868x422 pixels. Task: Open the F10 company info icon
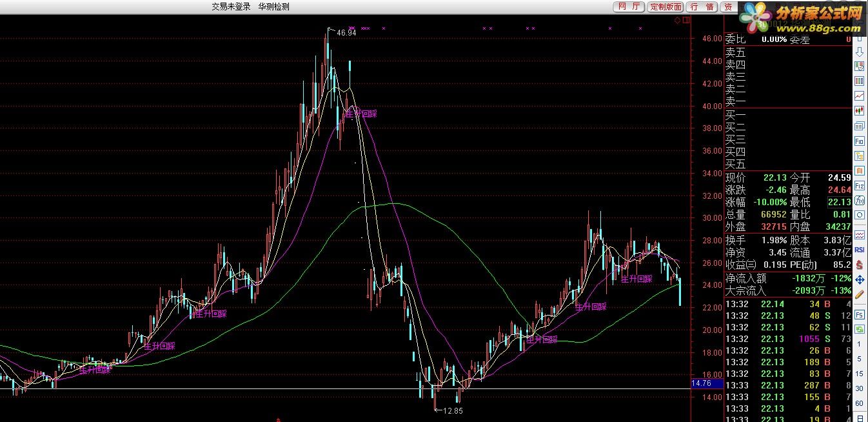[860, 141]
